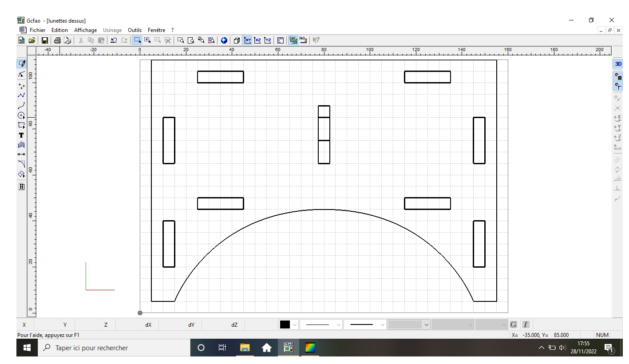Toggle the 3D view button on right
The image size is (629, 364).
point(618,64)
